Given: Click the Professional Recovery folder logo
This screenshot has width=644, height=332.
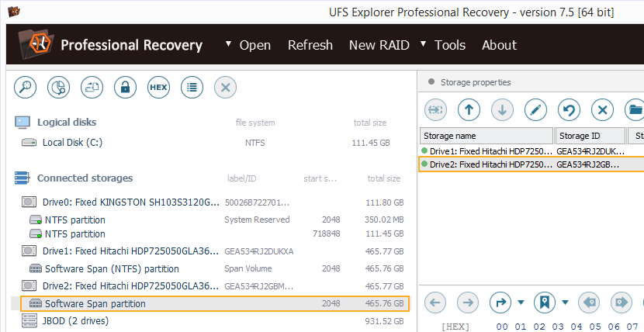Looking at the screenshot, I should click(x=36, y=44).
